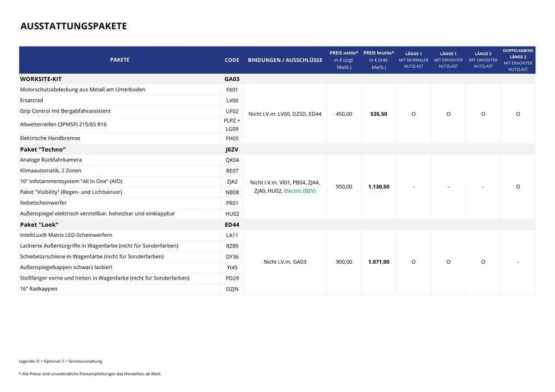Click the code J6ZV

point(232,150)
